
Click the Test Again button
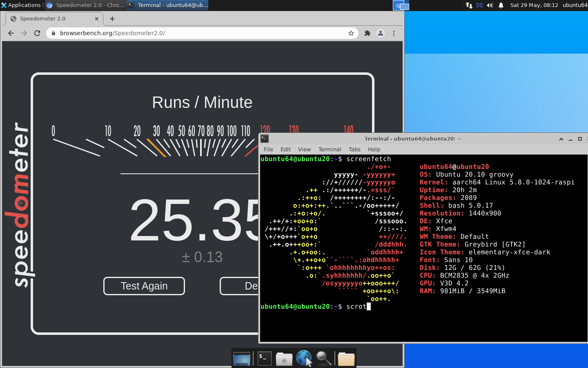[x=144, y=286]
